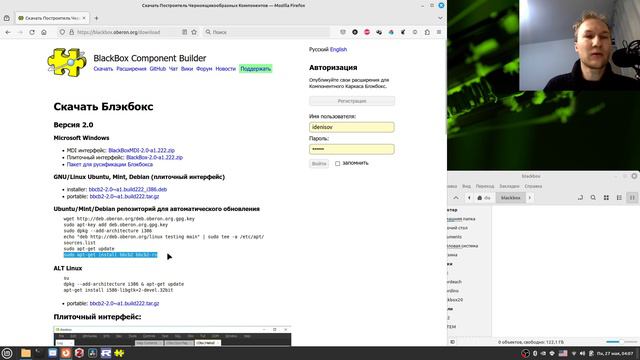Click the Пароль password field

(352, 149)
